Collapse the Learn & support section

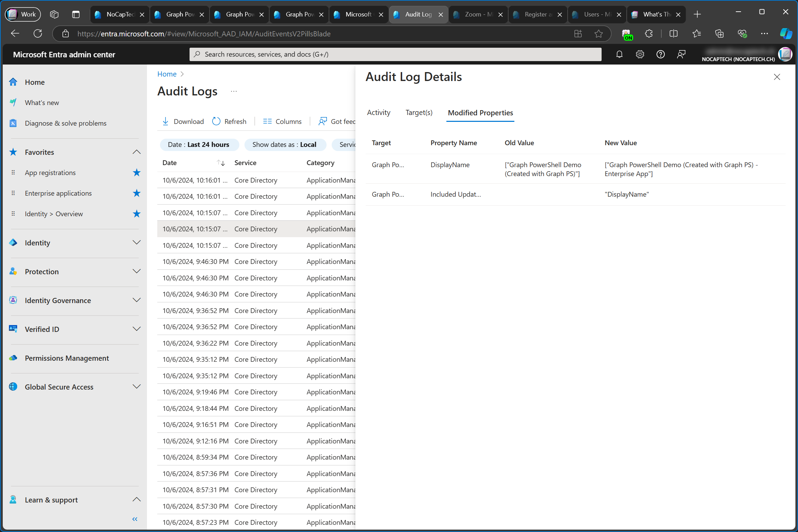[137, 499]
